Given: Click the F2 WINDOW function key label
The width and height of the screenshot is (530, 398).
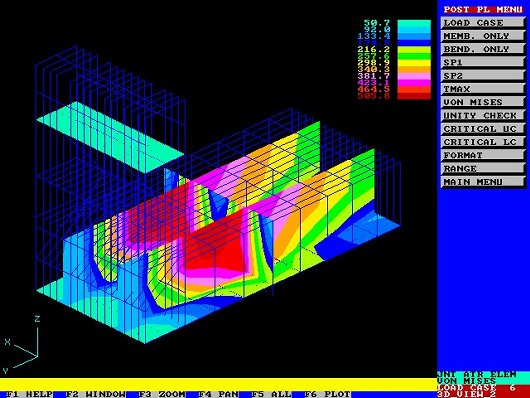Looking at the screenshot, I should pyautogui.click(x=95, y=394).
